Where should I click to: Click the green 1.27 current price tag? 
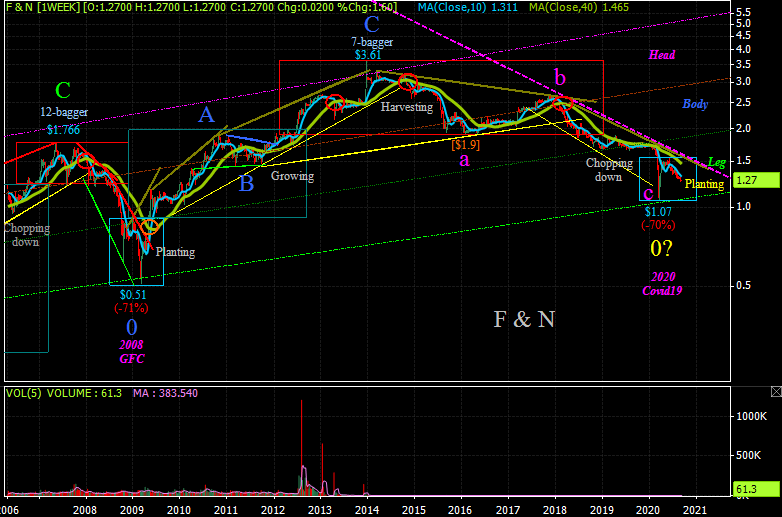click(x=748, y=181)
